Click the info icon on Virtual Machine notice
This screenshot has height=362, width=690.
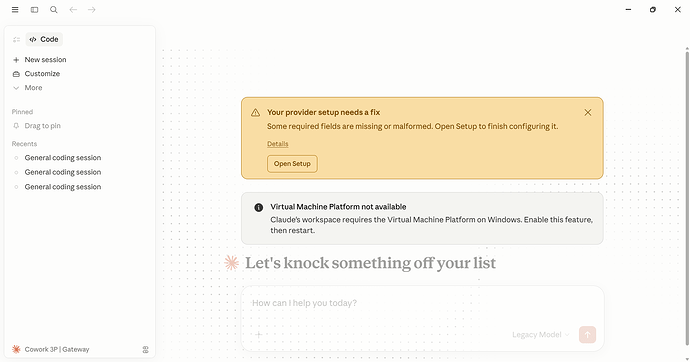pos(259,207)
